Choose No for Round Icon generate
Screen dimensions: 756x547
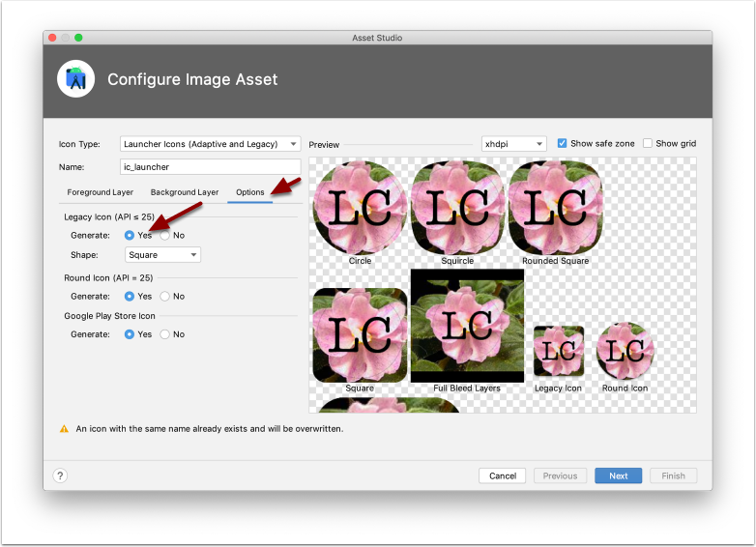[x=165, y=297]
